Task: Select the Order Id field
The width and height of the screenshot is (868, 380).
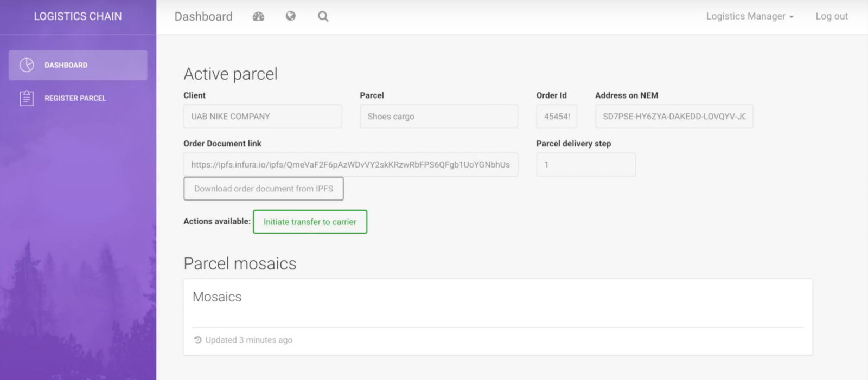Action: pyautogui.click(x=557, y=117)
